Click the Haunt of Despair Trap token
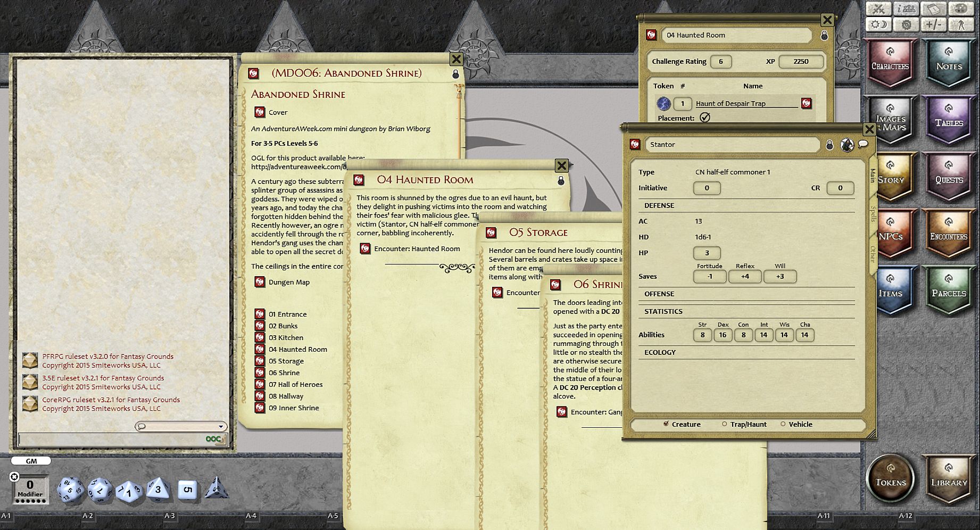The image size is (980, 530). [x=663, y=104]
